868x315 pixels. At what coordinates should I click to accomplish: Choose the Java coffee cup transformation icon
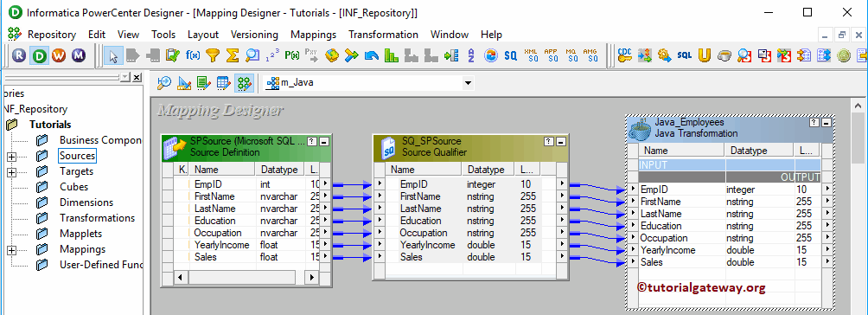point(724,55)
